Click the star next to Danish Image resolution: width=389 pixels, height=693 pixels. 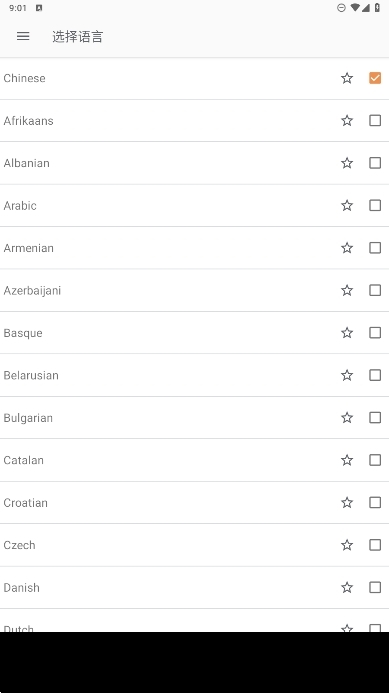(x=347, y=587)
